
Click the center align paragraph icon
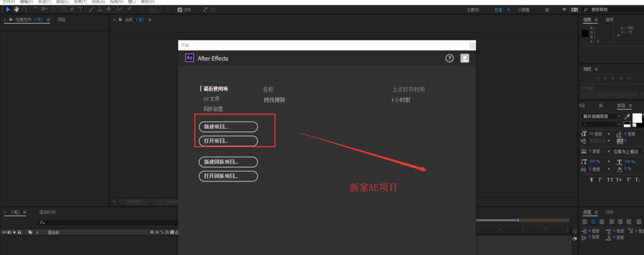pyautogui.click(x=594, y=222)
